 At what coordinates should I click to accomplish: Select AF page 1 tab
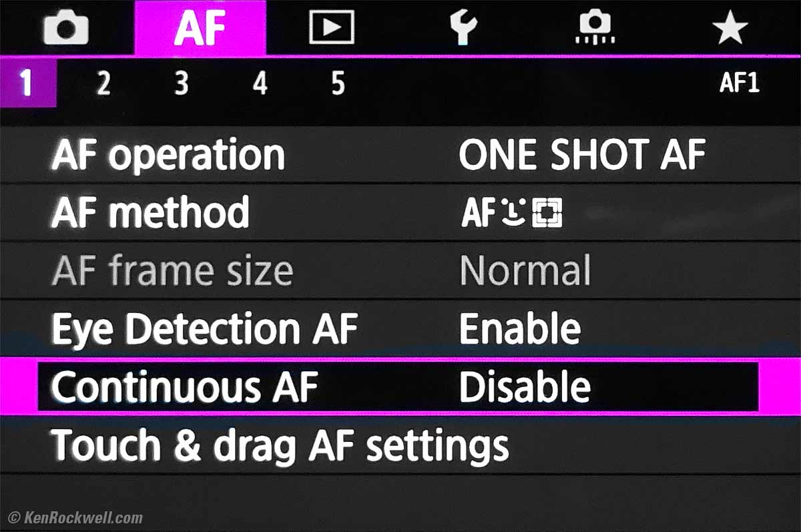[27, 84]
